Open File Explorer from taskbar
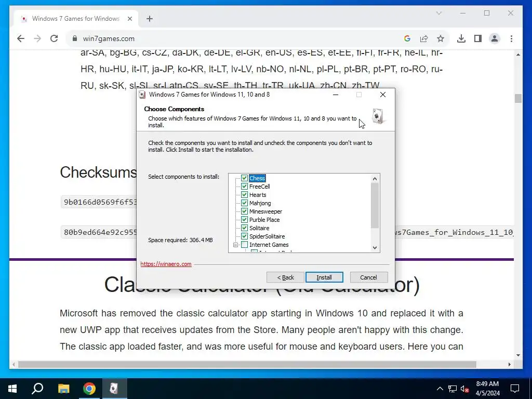Image resolution: width=532 pixels, height=399 pixels. [x=63, y=389]
